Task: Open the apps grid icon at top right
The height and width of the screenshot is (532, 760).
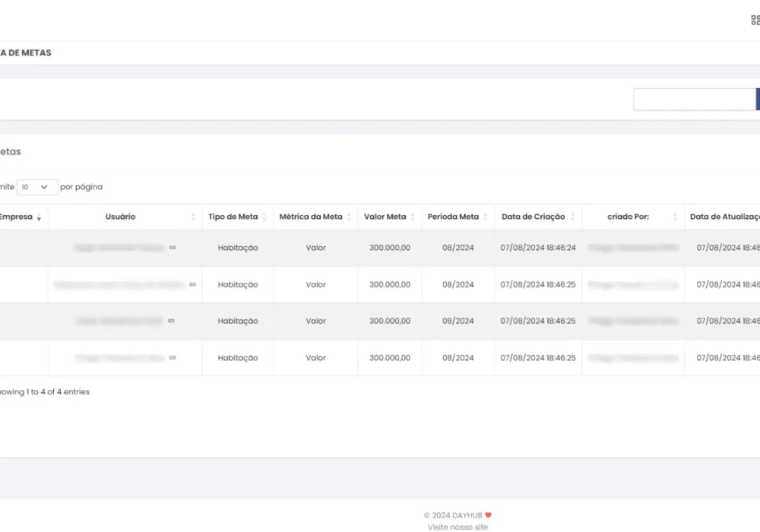Action: click(x=755, y=21)
